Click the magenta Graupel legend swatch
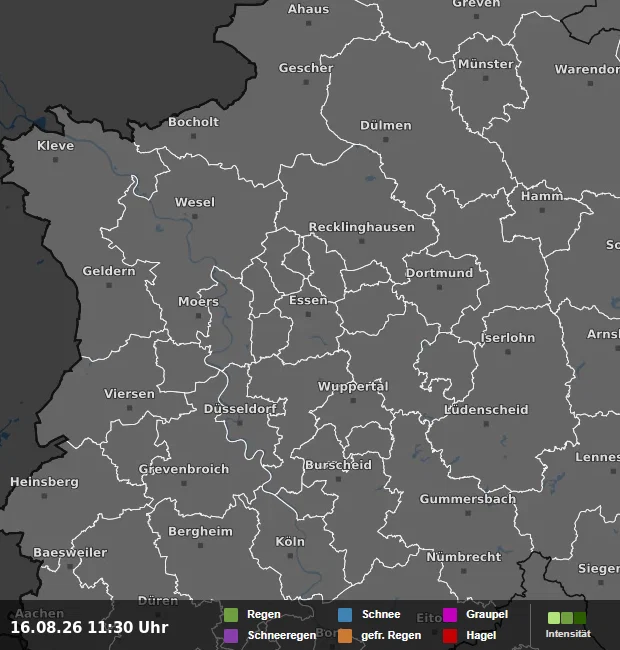The width and height of the screenshot is (620, 650). coord(450,615)
